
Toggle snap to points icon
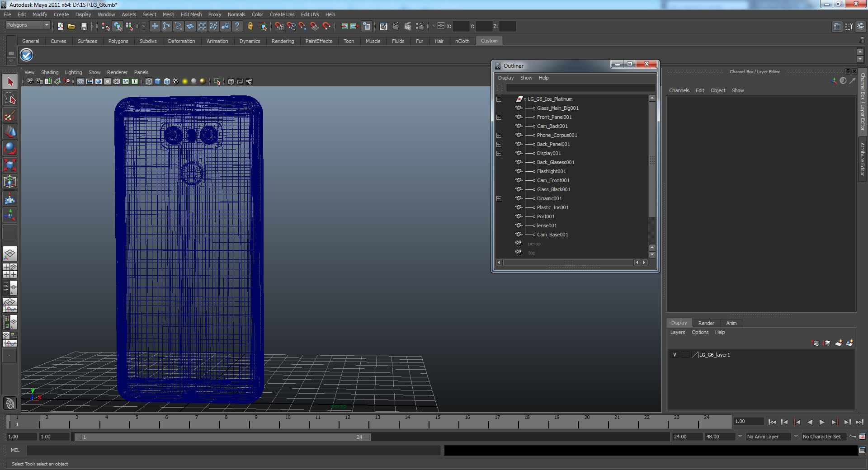[303, 26]
